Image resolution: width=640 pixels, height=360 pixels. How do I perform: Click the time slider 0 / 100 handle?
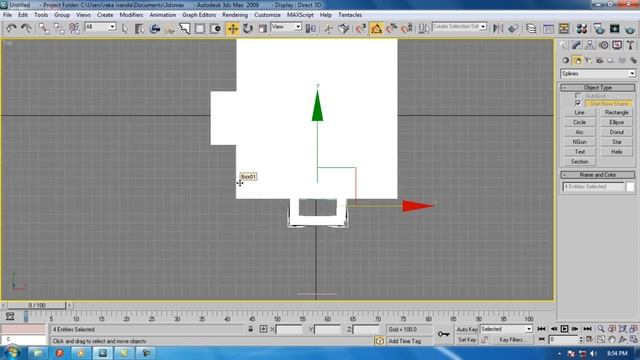pos(37,305)
